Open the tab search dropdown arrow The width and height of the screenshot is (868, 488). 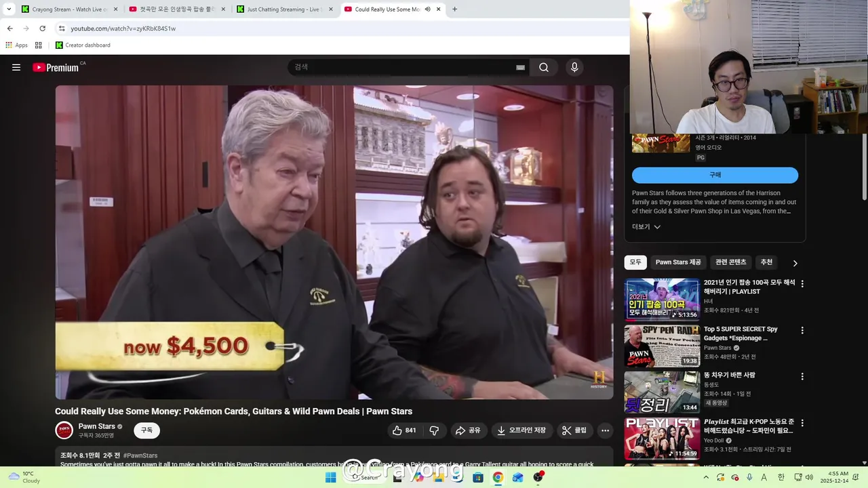9,9
